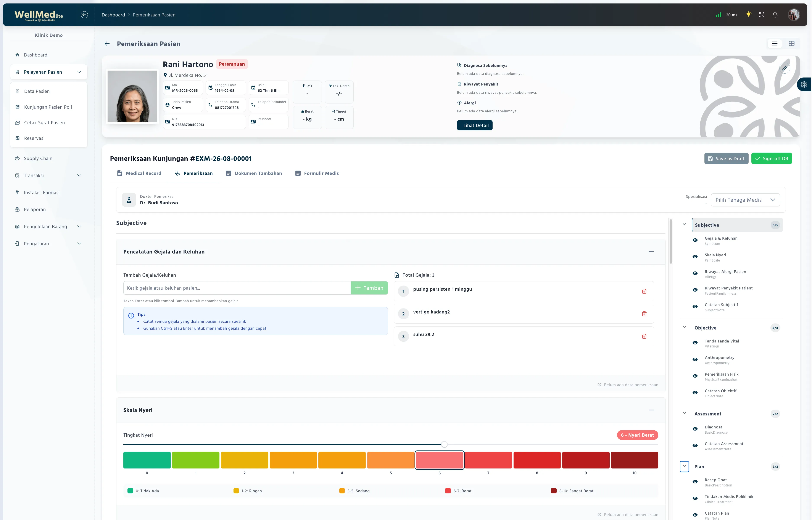Image resolution: width=812 pixels, height=520 pixels.
Task: Open the user profile avatar menu
Action: tap(794, 15)
